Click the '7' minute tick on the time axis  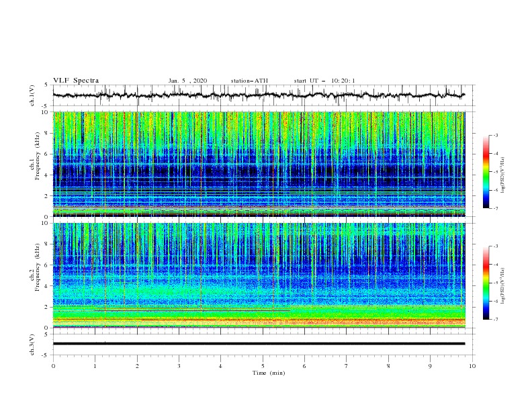[347, 366]
